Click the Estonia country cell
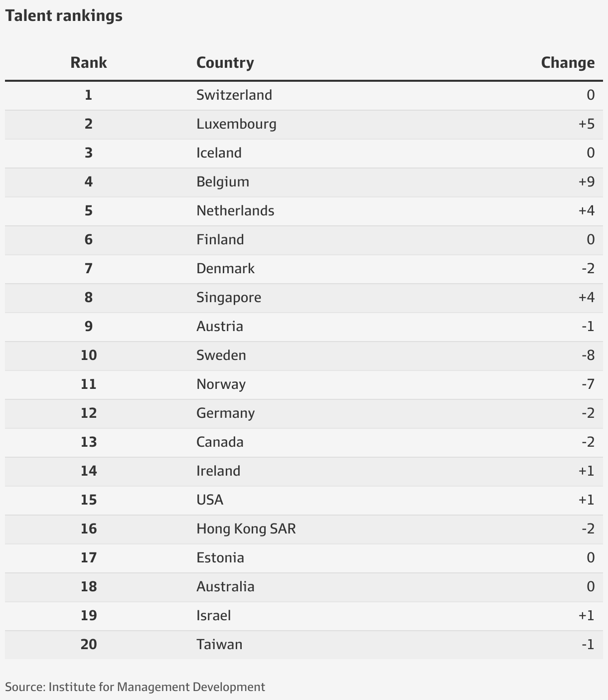The image size is (608, 700). point(220,557)
